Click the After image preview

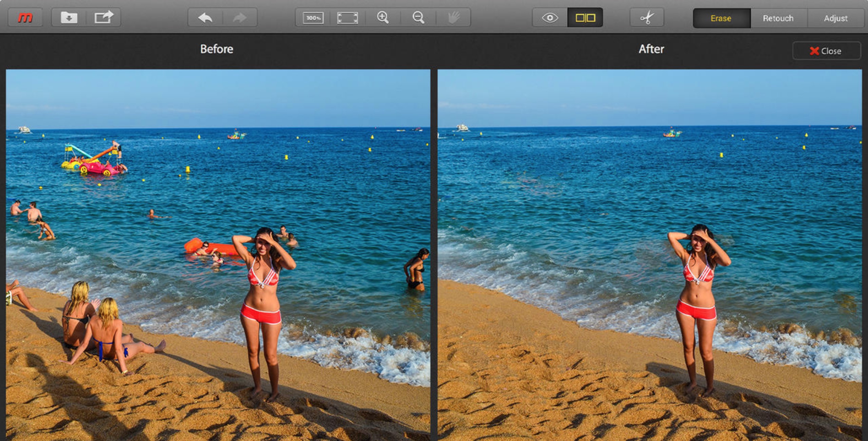tap(650, 255)
